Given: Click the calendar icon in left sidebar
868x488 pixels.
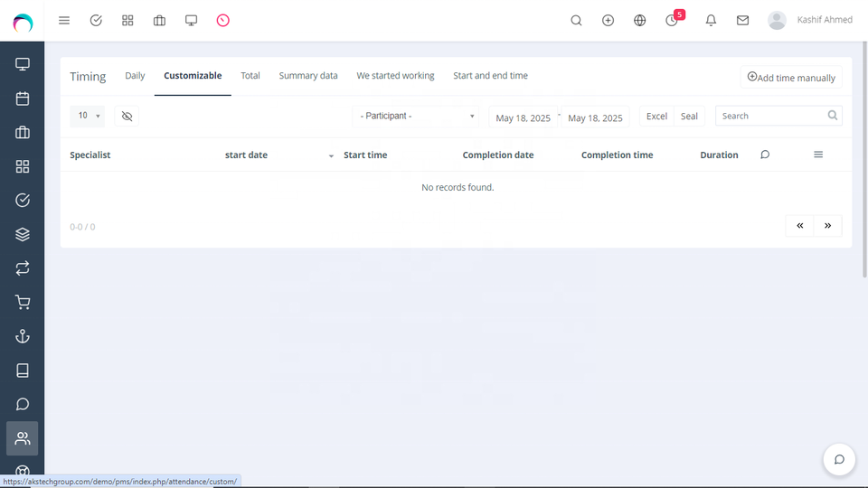Looking at the screenshot, I should click(23, 99).
